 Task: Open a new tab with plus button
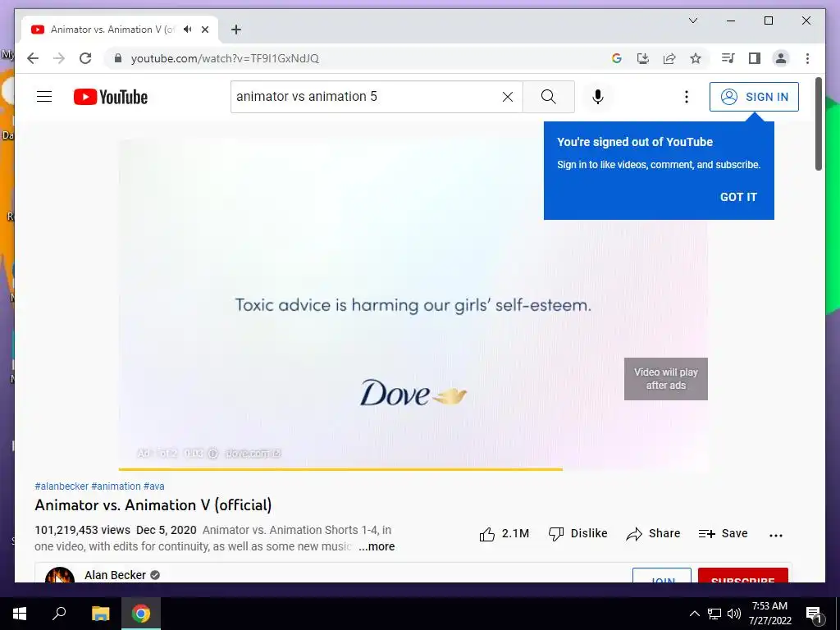(x=236, y=30)
